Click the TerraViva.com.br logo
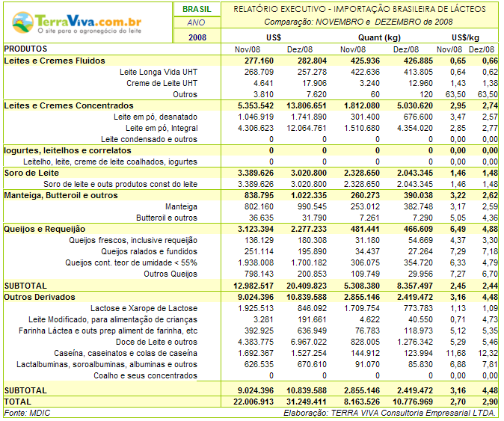This screenshot has width=504, height=421. 76,22
